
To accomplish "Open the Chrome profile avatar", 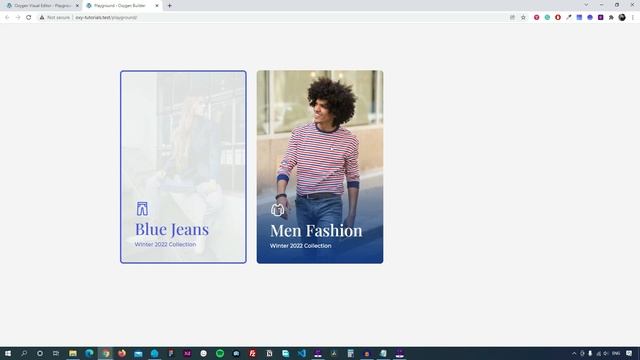I will tap(622, 18).
